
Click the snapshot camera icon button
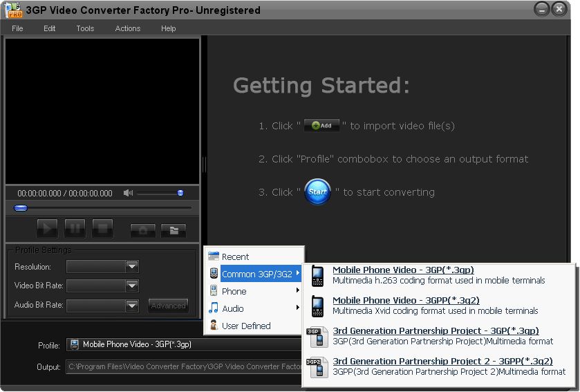(143, 230)
